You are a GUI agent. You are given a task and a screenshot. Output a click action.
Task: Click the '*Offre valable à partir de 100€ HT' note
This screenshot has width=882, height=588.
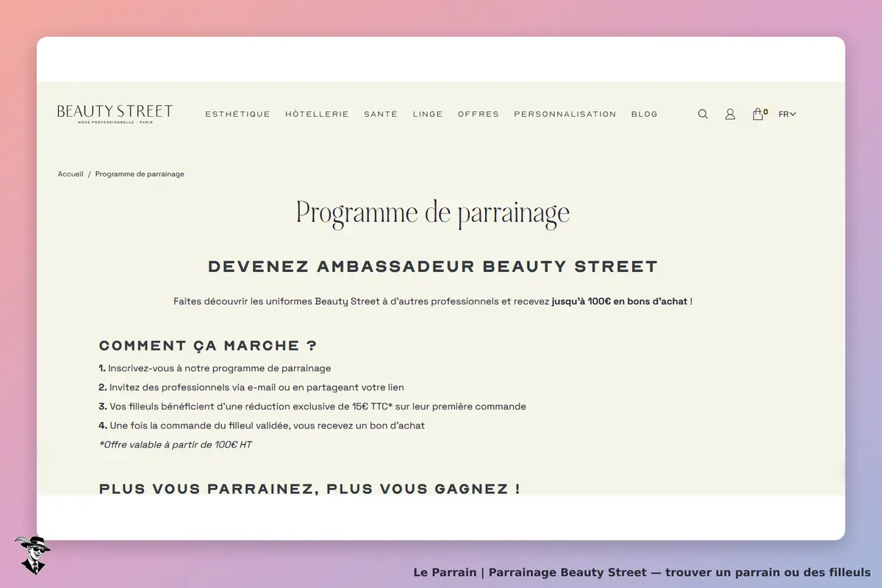click(176, 445)
